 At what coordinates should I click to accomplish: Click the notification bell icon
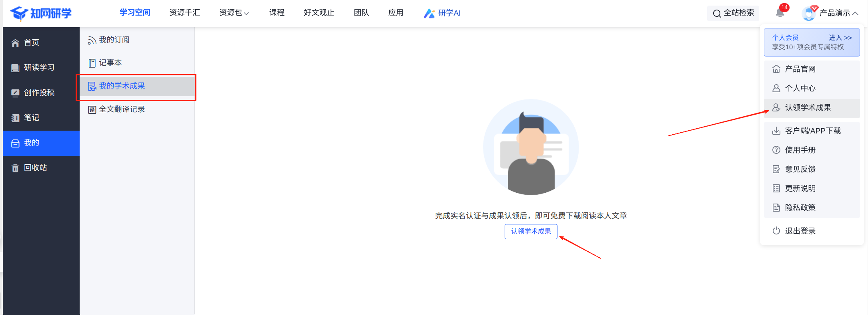tap(780, 13)
